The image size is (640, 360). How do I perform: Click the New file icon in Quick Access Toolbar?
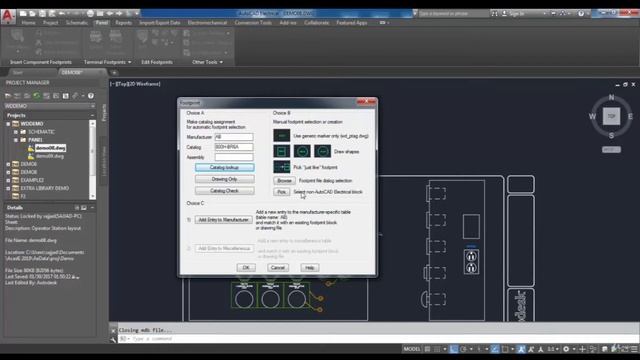pos(23,13)
